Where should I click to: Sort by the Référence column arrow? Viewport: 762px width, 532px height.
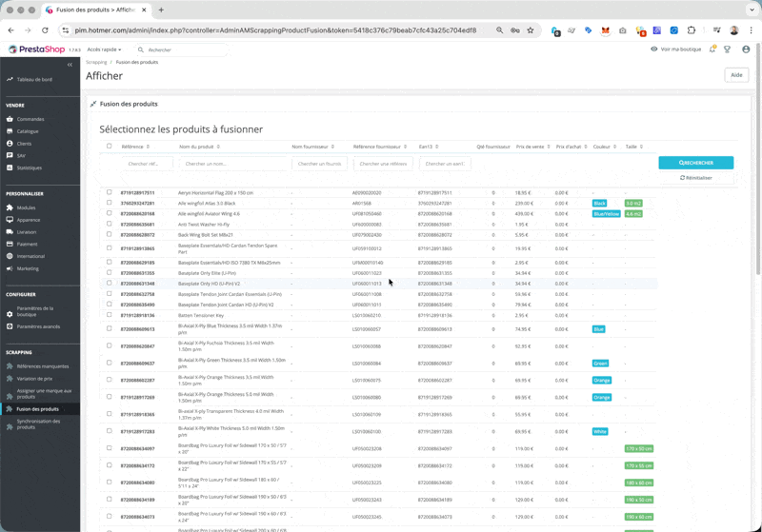tap(148, 147)
